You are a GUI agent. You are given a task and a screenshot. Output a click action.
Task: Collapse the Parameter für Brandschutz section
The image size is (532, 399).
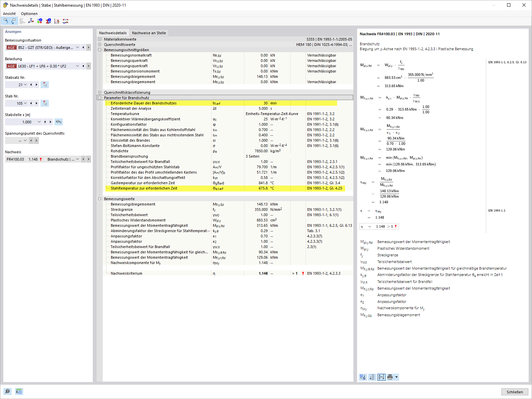click(100, 98)
